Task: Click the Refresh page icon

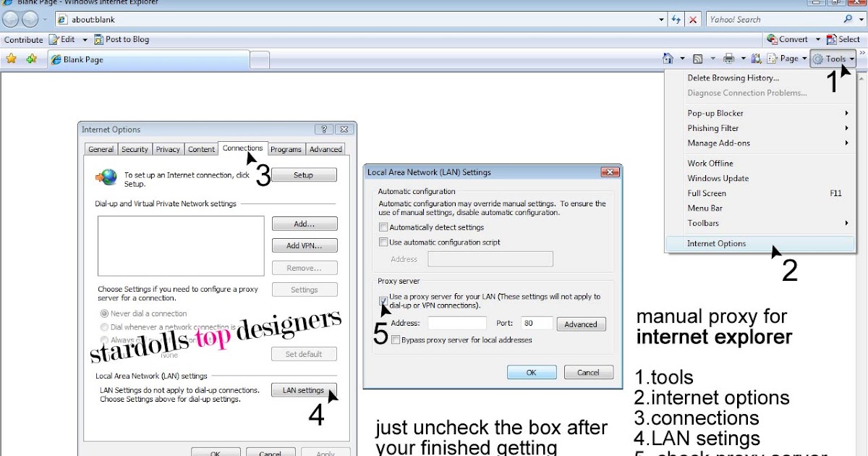Action: pos(676,20)
